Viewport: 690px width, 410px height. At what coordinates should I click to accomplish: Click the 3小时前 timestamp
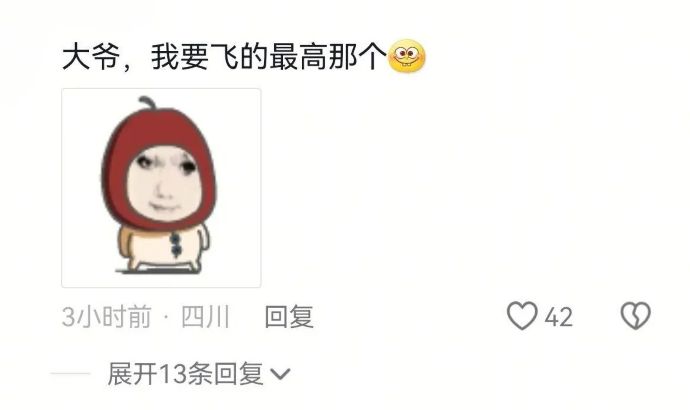(x=106, y=316)
